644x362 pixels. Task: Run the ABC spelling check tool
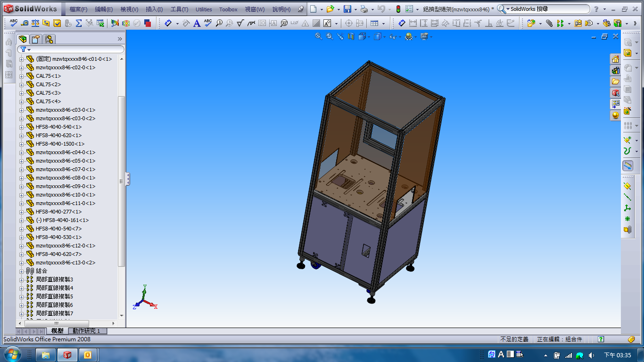coord(14,23)
